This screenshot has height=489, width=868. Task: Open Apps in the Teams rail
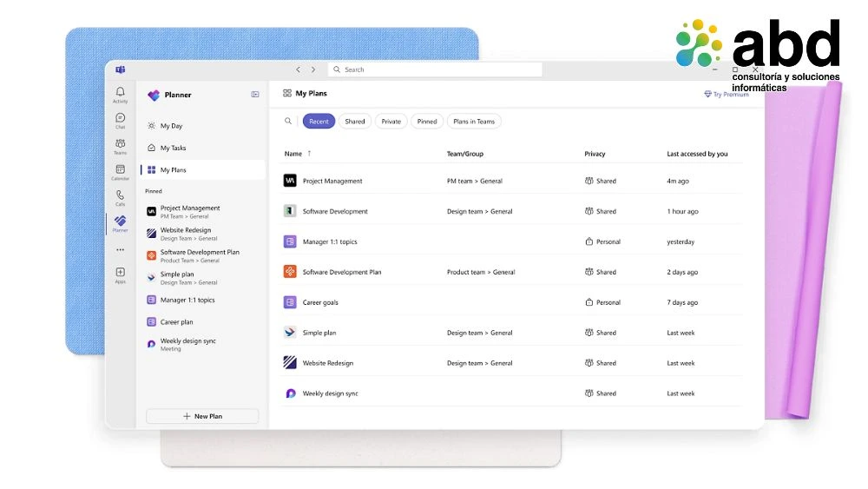[120, 275]
